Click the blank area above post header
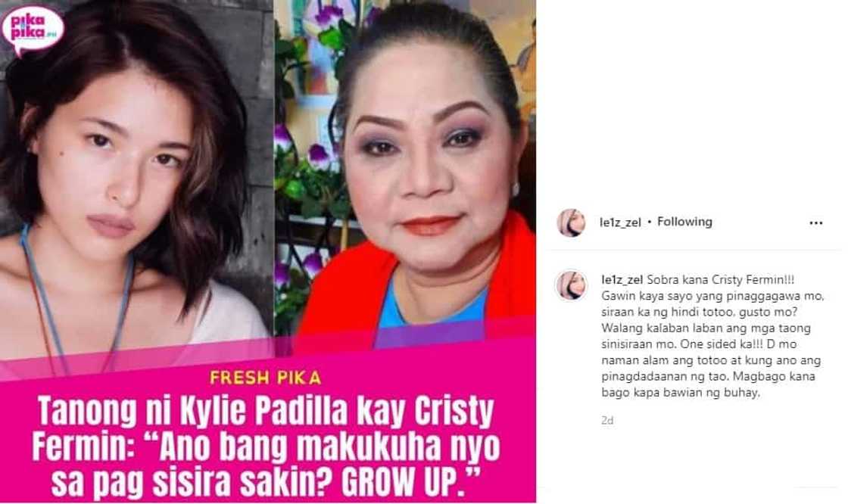Screen dimensions: 848x504 pyautogui.click(x=690, y=103)
